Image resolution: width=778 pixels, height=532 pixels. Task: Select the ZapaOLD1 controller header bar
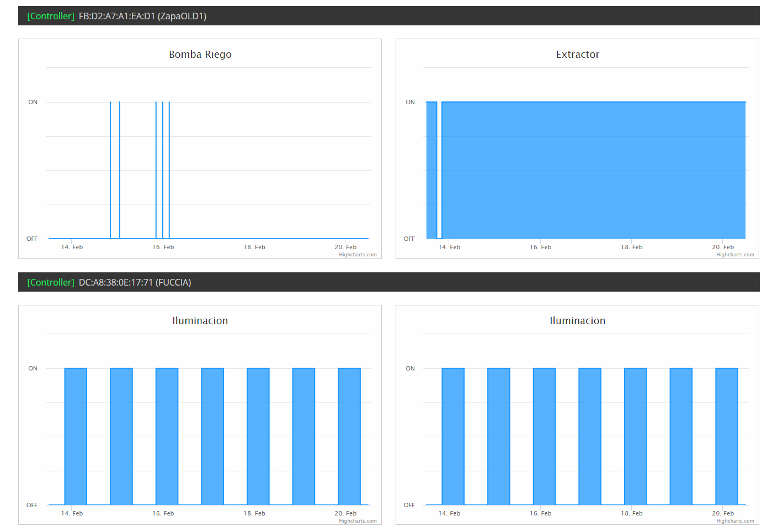(x=388, y=16)
